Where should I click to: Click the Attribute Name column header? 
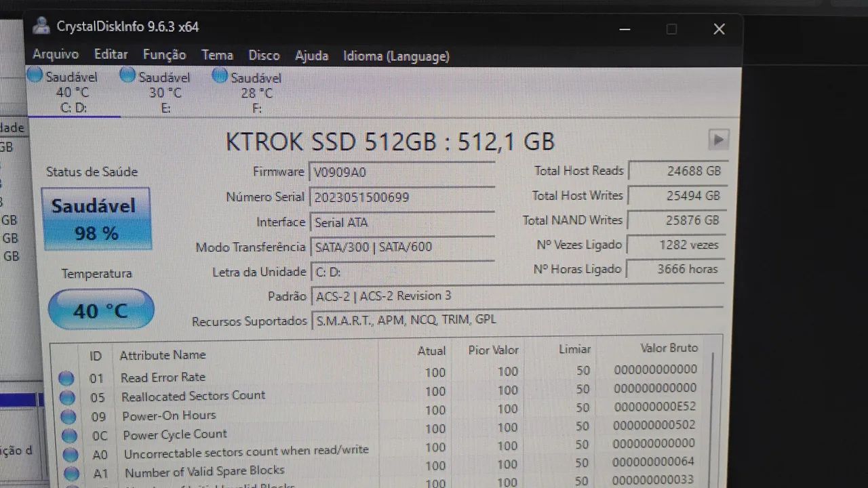(163, 355)
